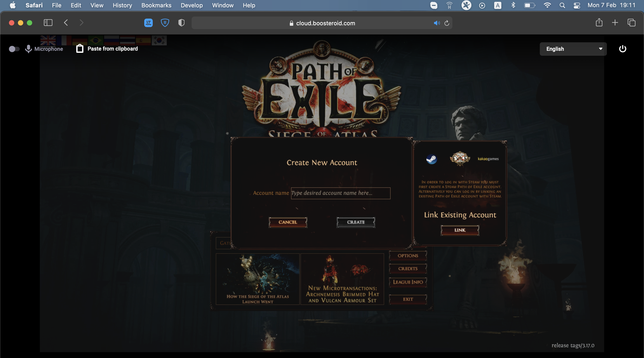Open the View menu
644x358 pixels.
coord(97,5)
